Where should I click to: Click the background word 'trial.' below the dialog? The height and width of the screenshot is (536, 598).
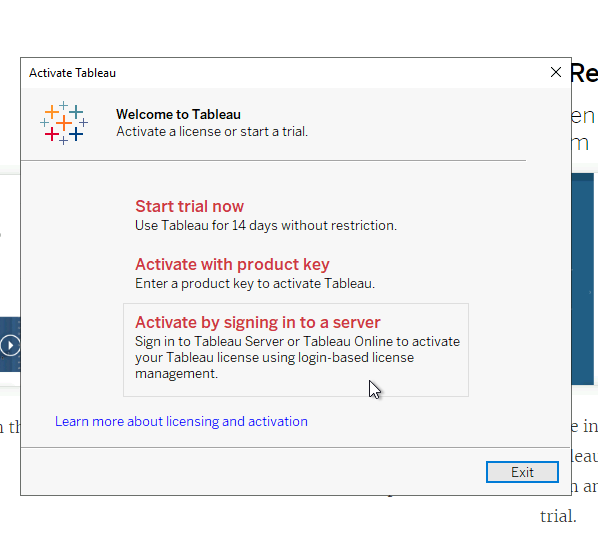[x=558, y=516]
